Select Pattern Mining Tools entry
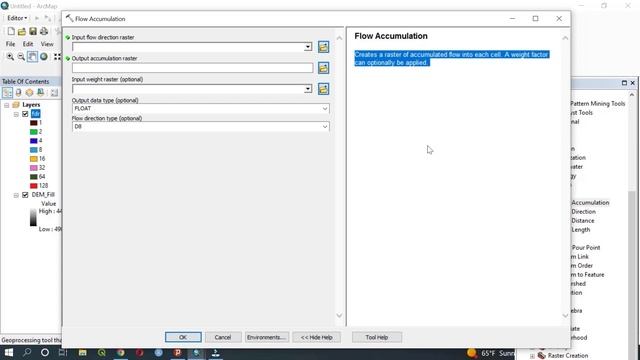This screenshot has height=360, width=640. (x=598, y=104)
